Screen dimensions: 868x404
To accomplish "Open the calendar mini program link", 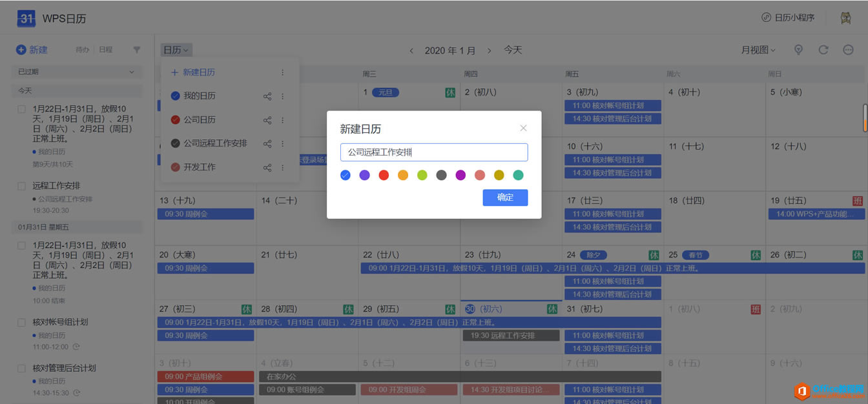I will 788,17.
